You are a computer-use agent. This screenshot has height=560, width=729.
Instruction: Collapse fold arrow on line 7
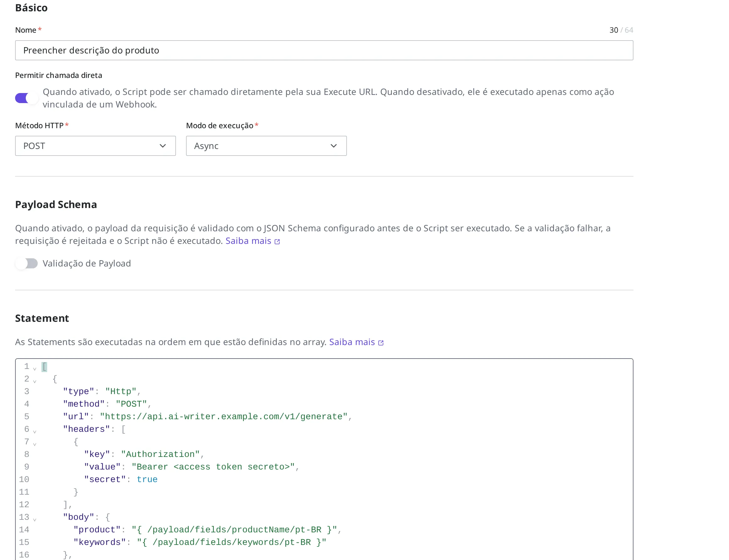point(35,444)
